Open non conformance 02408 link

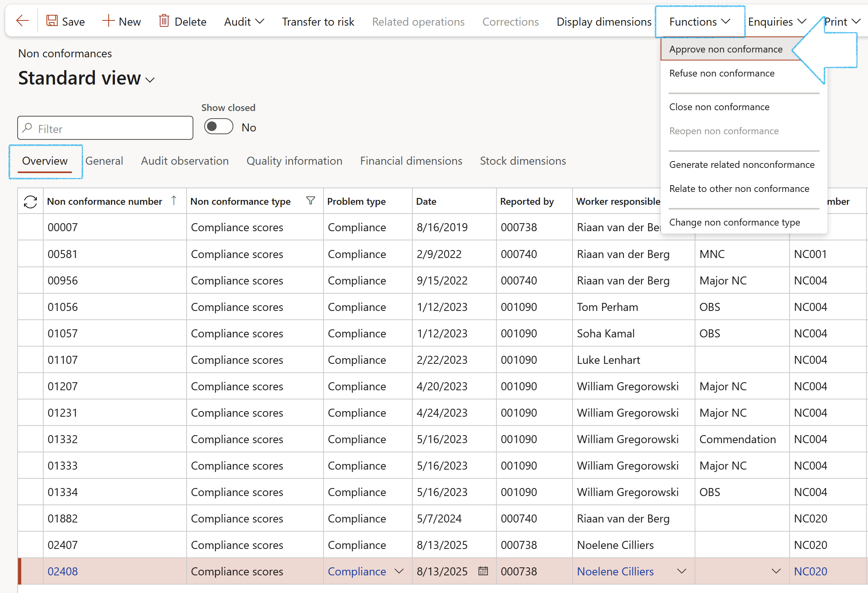[63, 571]
